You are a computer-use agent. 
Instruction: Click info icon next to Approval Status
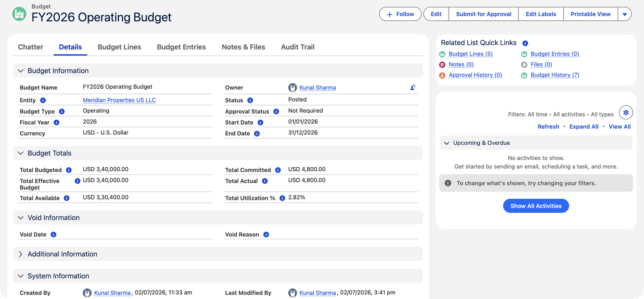[276, 112]
